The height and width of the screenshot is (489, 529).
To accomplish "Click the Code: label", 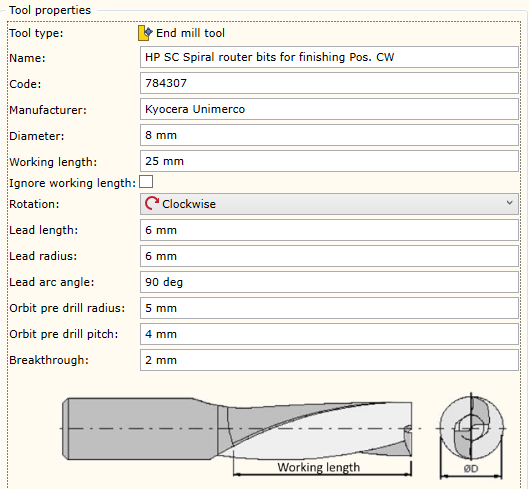I will pos(25,84).
